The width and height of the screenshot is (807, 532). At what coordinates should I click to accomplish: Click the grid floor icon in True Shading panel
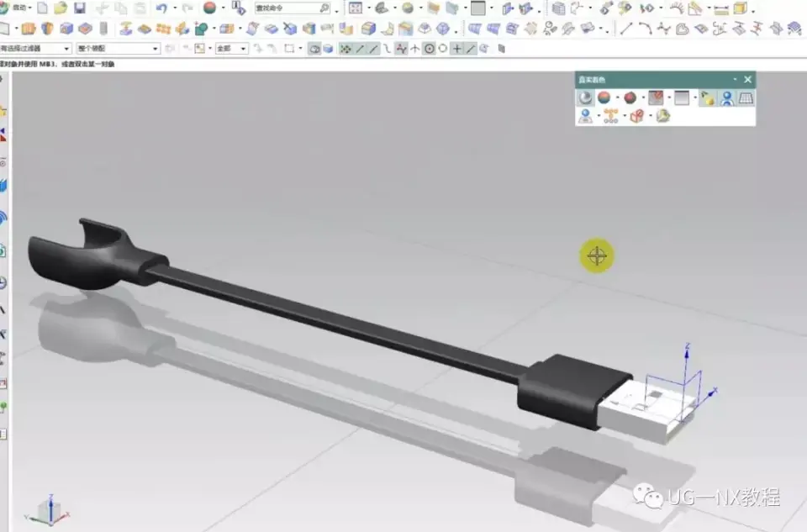(746, 98)
